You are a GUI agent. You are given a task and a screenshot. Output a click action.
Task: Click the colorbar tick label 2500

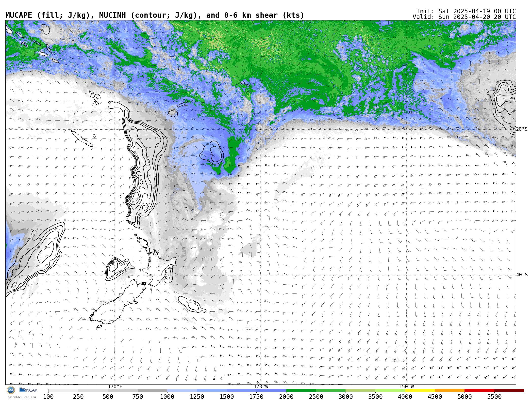pyautogui.click(x=316, y=397)
